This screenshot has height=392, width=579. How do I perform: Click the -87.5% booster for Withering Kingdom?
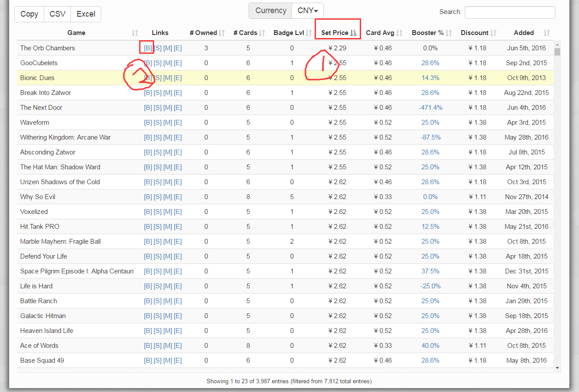(430, 137)
